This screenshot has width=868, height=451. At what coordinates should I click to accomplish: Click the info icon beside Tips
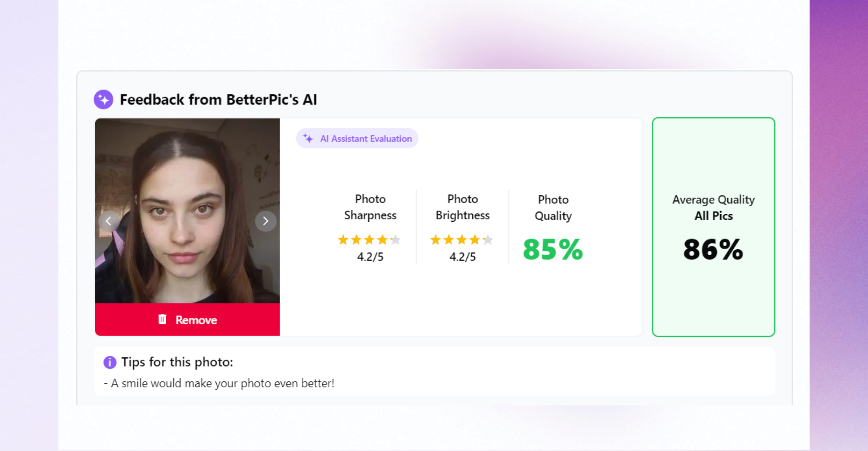pos(110,362)
